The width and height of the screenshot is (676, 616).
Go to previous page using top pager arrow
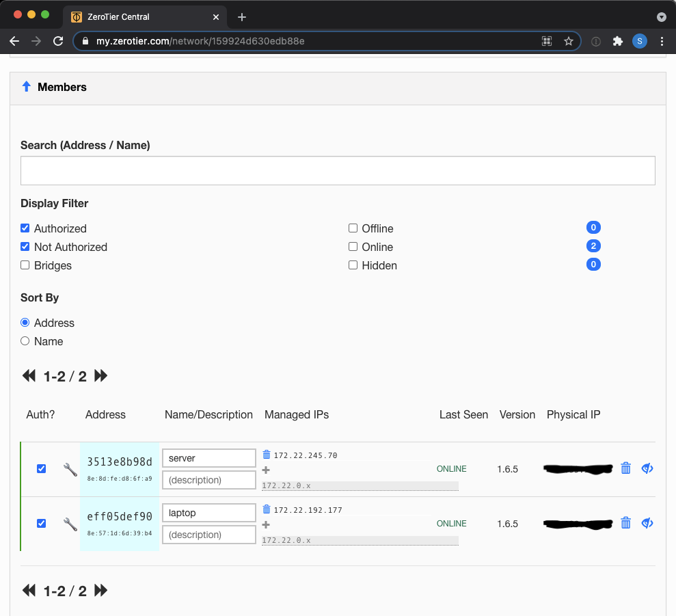pos(29,376)
